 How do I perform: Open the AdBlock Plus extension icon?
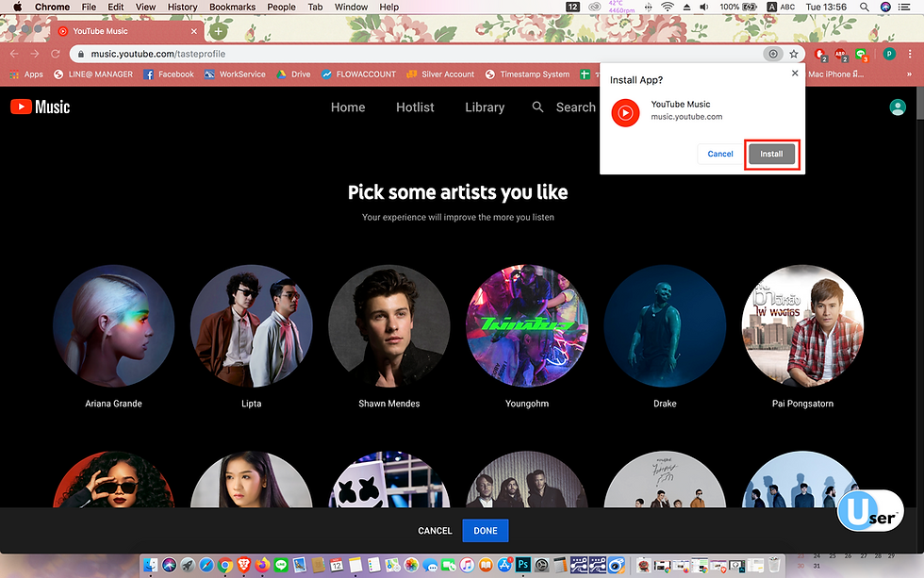[x=840, y=54]
